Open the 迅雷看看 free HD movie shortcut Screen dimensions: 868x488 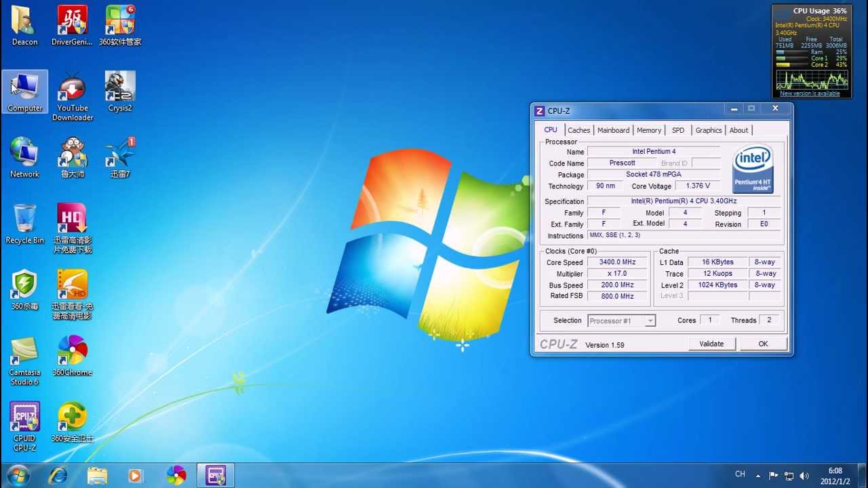[x=72, y=295]
